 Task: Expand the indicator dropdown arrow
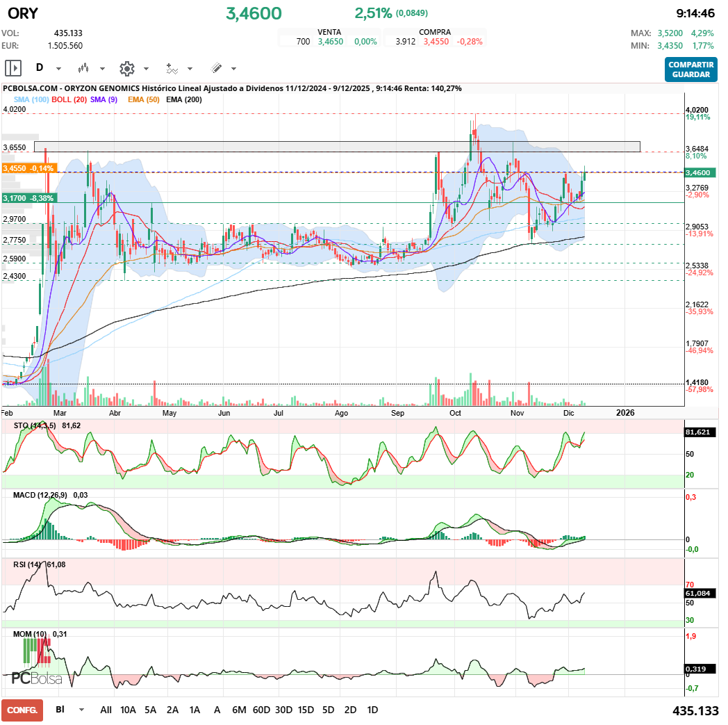tap(190, 69)
